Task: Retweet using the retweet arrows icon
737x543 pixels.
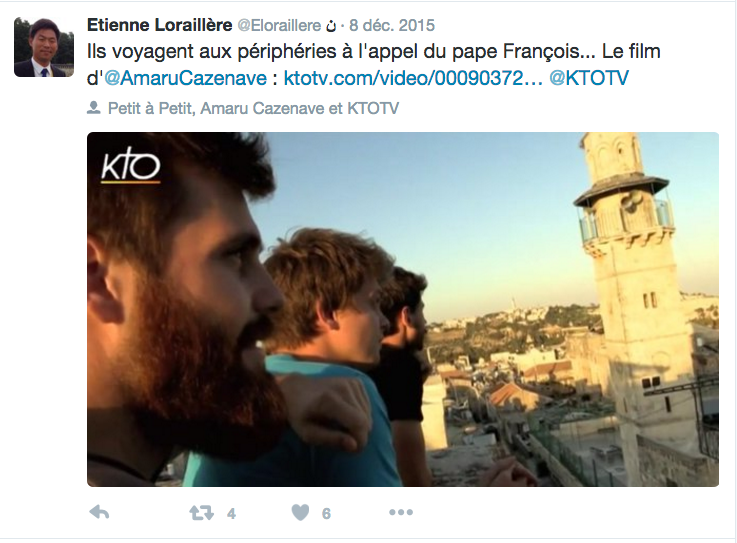Action: pos(202,512)
